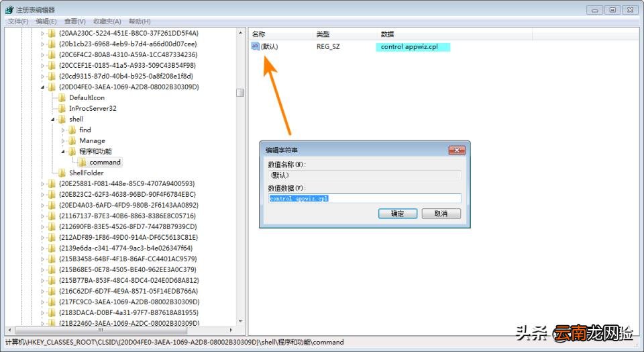Click the find folder icon

coord(72,130)
